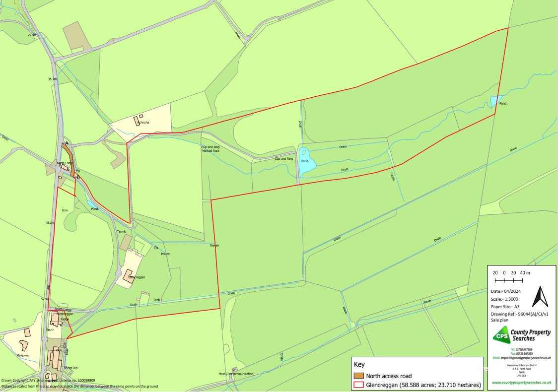Viewport: 558px width, 392px height.
Task: Click the 'Tennis' court label
Action: pyautogui.click(x=122, y=232)
